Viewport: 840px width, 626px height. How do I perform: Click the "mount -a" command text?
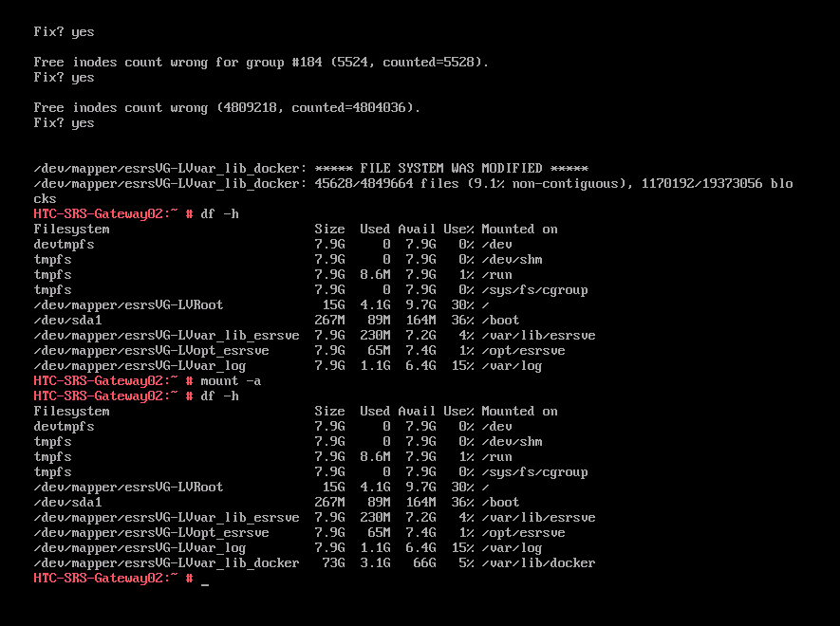(231, 380)
